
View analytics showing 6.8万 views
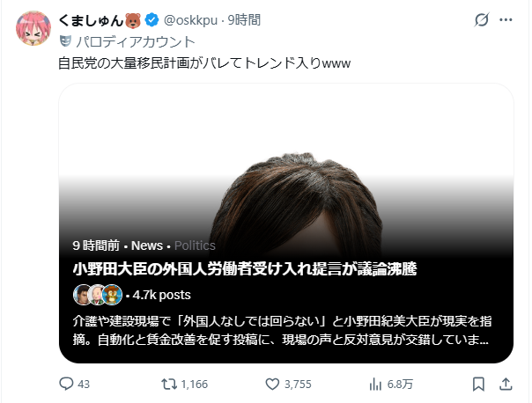(375, 385)
